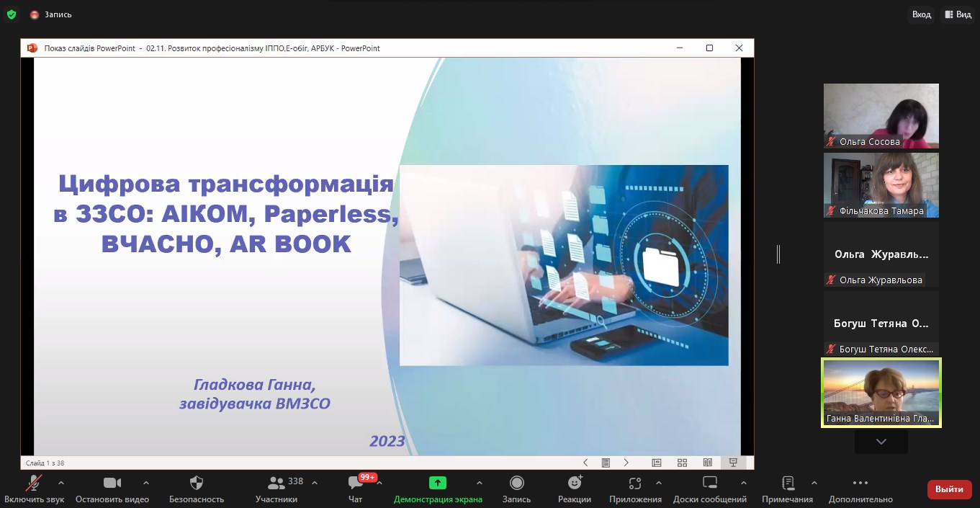Viewport: 980px width, 508px height.
Task: Expand video options arrow next to camera
Action: tap(146, 483)
